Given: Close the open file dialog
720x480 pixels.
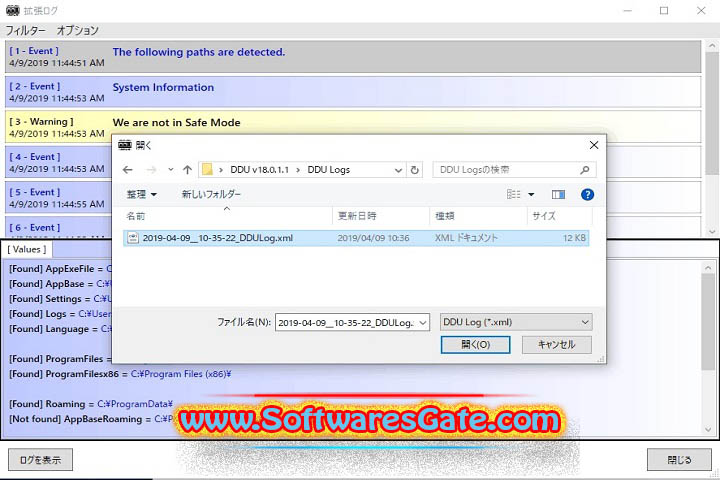Looking at the screenshot, I should (x=594, y=145).
